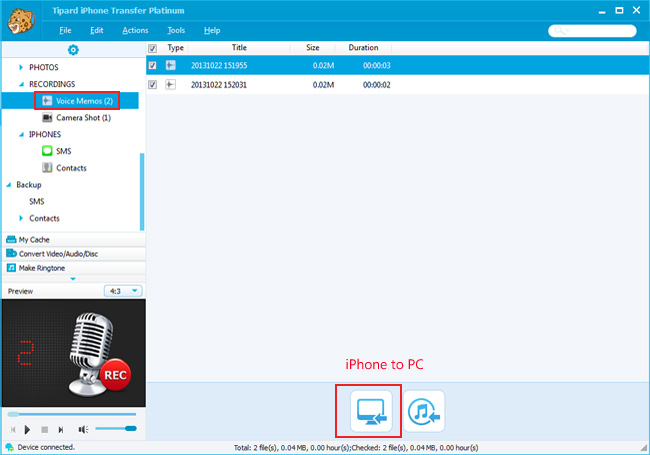Click the Contacts book icon under IPHONES
The width and height of the screenshot is (650, 455).
(47, 167)
